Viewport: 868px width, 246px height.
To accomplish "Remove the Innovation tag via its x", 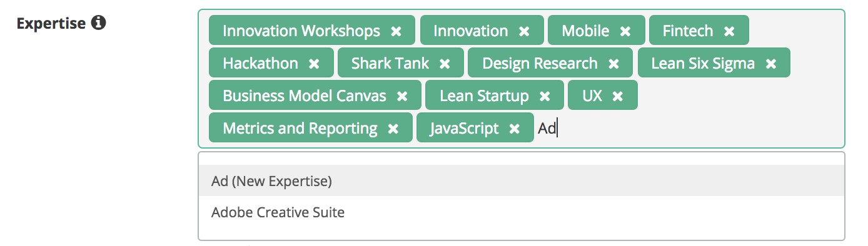I will coord(524,31).
